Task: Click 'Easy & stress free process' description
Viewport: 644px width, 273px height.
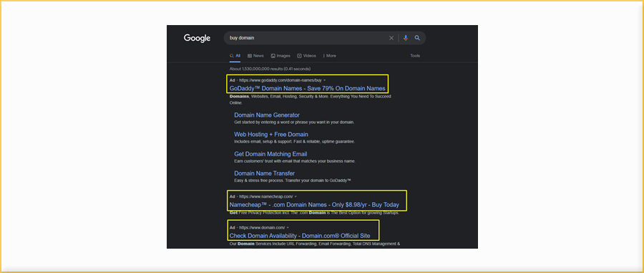Action: (293, 181)
